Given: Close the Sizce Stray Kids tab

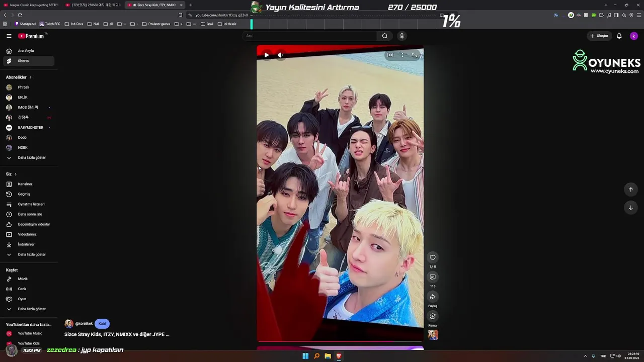Looking at the screenshot, I should tap(182, 5).
